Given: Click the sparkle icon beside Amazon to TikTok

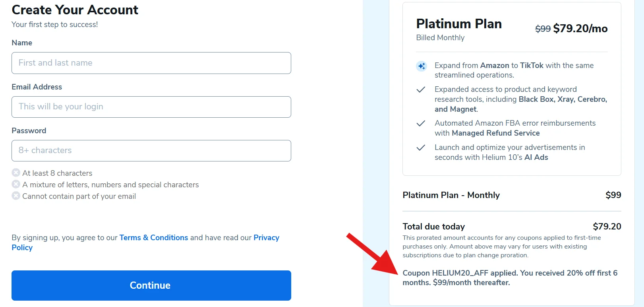Looking at the screenshot, I should [x=422, y=66].
